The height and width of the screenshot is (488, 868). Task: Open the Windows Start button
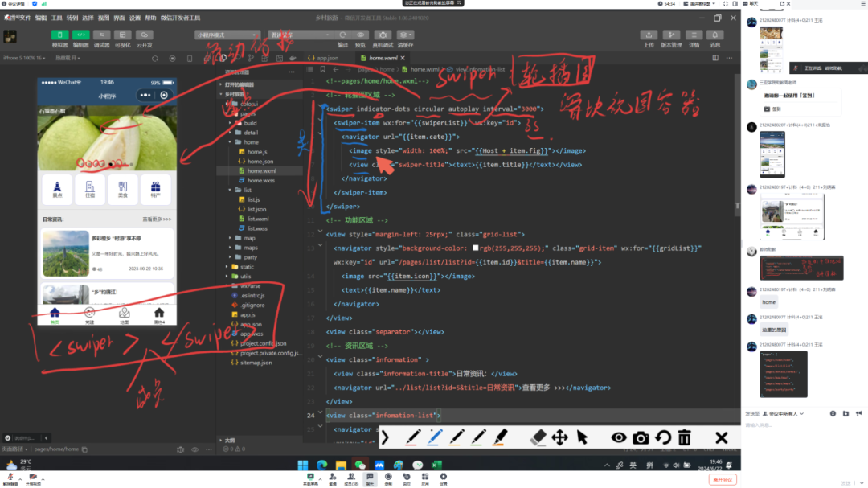point(303,465)
